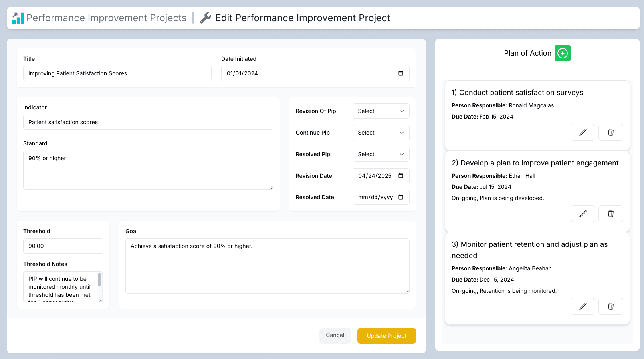The height and width of the screenshot is (359, 644).
Task: Delete the monitor patient retention action
Action: [610, 306]
